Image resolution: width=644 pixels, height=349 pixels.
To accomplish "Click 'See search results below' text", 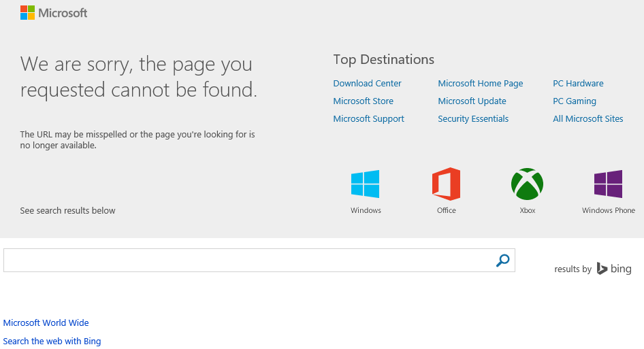I will 68,211.
